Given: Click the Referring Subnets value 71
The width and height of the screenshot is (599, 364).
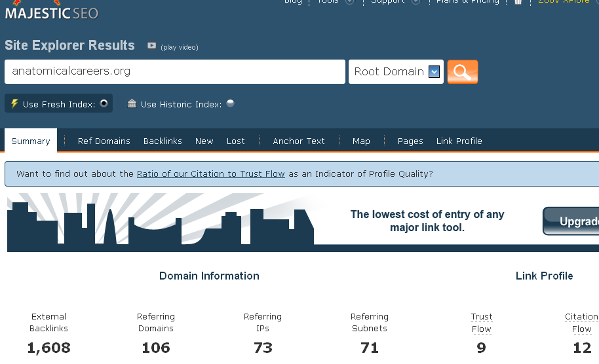Looking at the screenshot, I should pos(370,348).
